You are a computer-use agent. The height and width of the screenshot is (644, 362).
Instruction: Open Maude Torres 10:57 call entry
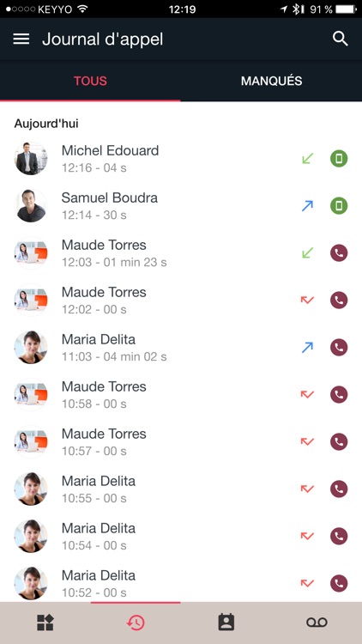point(181,442)
